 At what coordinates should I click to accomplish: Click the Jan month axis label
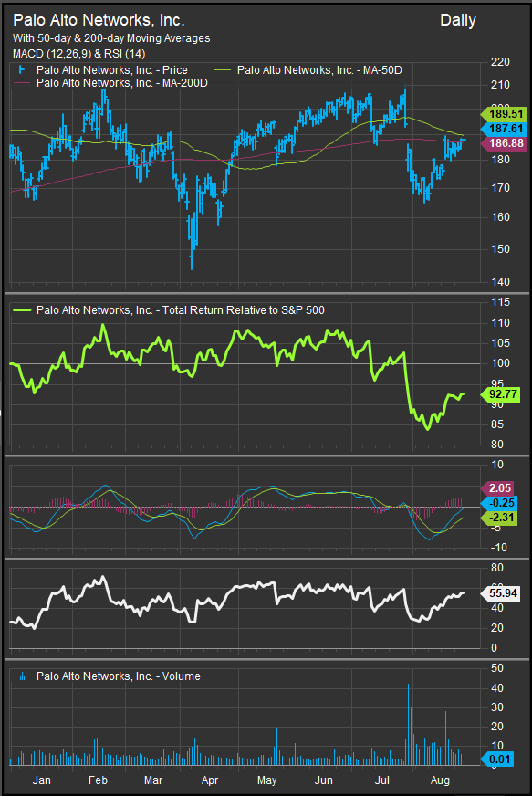click(x=42, y=780)
